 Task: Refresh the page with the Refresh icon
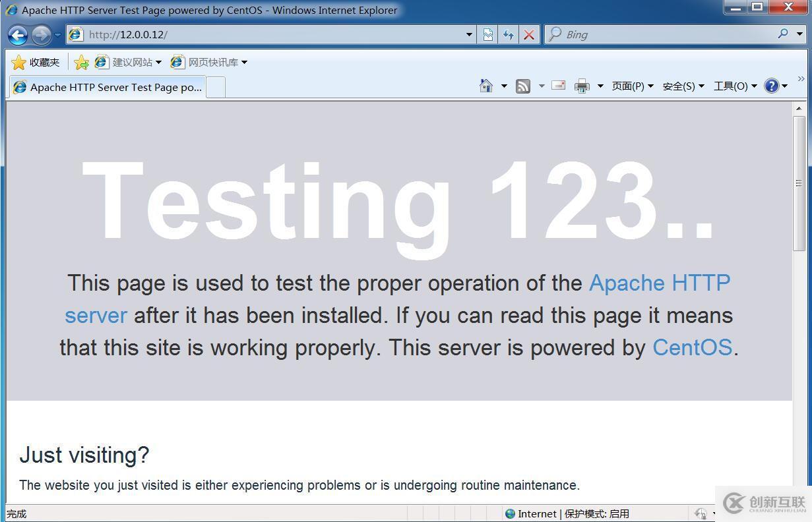pyautogui.click(x=508, y=34)
